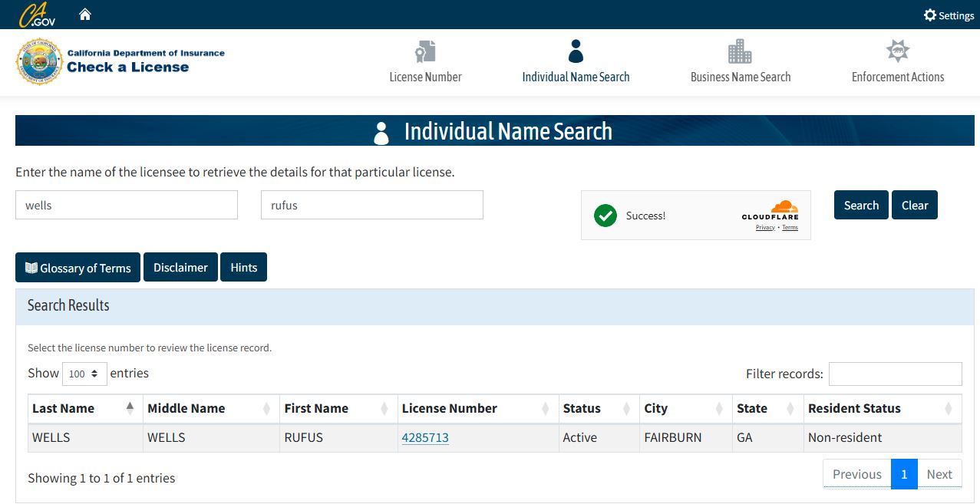This screenshot has width=980, height=504.
Task: Open license number 4285713 record
Action: pyautogui.click(x=425, y=438)
